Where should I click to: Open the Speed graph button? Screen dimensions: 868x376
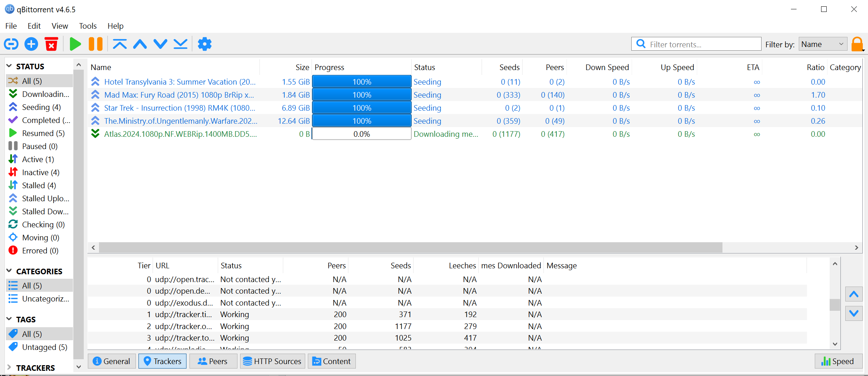pos(838,361)
